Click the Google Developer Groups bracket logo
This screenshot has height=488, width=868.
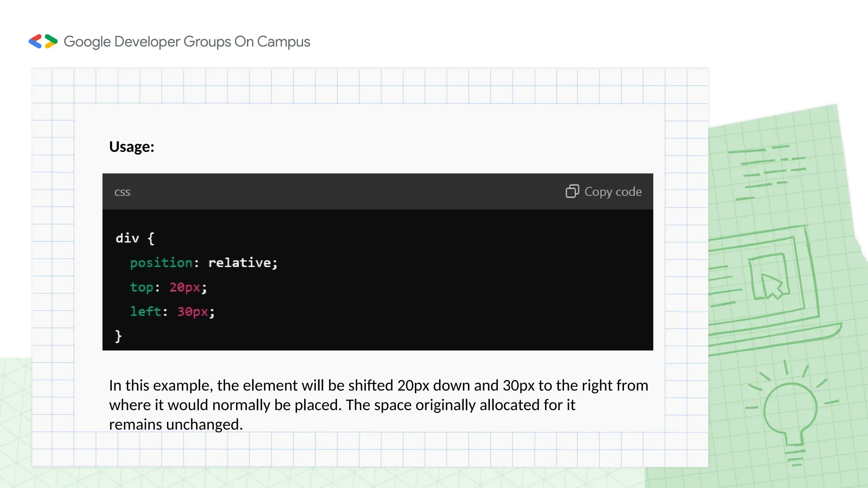[x=43, y=42]
